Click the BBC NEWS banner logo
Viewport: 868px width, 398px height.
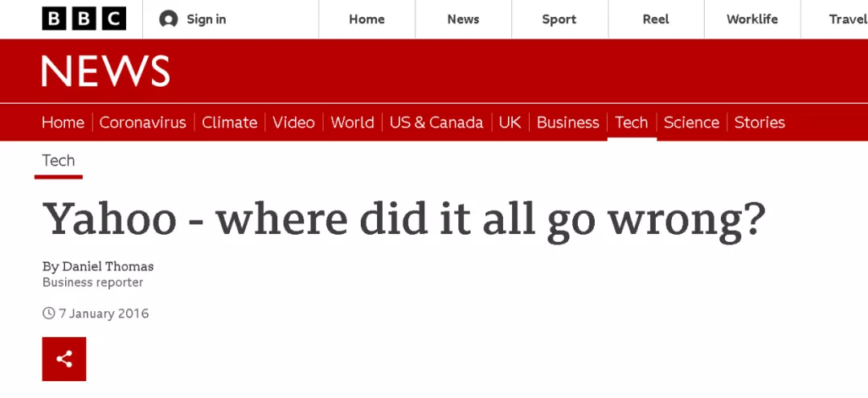click(x=105, y=72)
